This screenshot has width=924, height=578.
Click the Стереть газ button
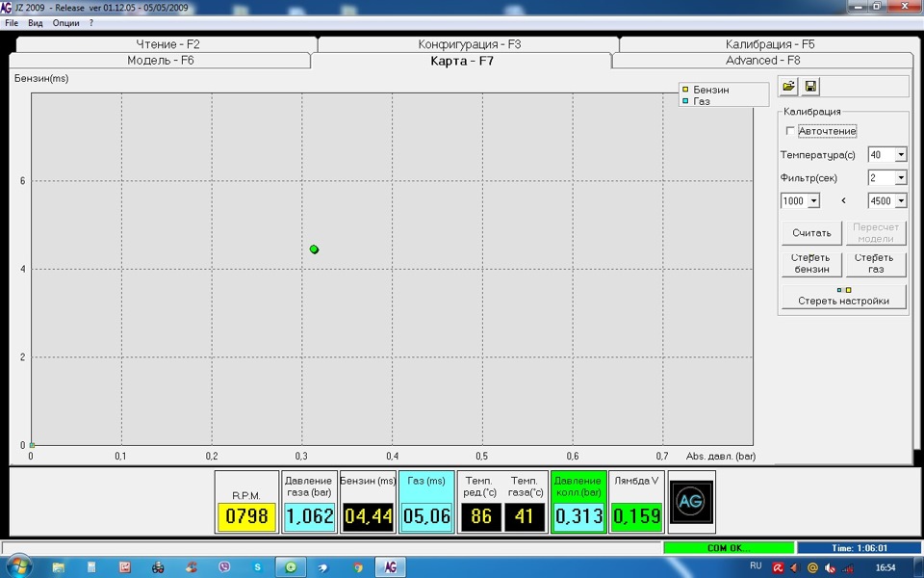click(x=876, y=264)
